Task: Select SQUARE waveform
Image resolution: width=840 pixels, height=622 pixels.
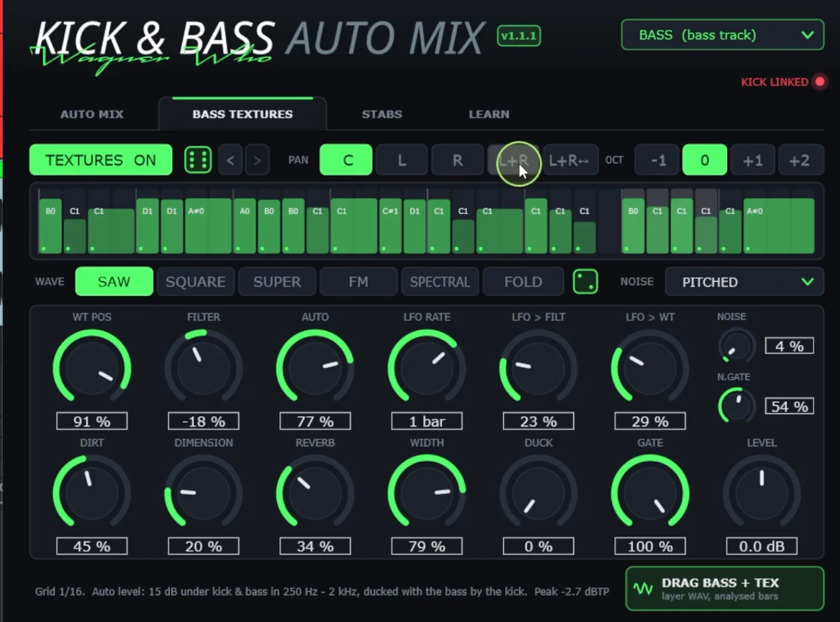Action: point(196,282)
